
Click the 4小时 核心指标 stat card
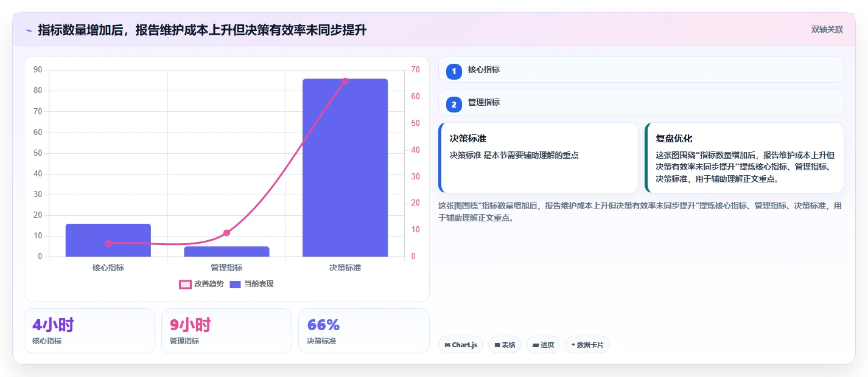(89, 331)
